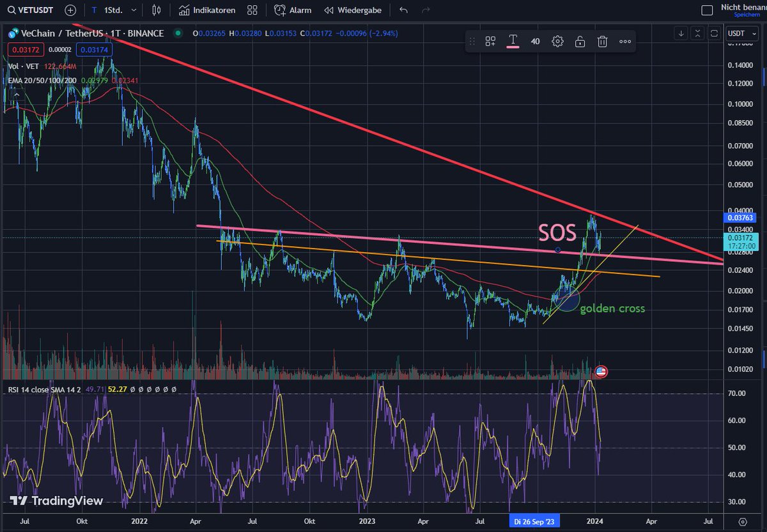Maximize the chart pane
767x532 pixels.
coord(715,33)
